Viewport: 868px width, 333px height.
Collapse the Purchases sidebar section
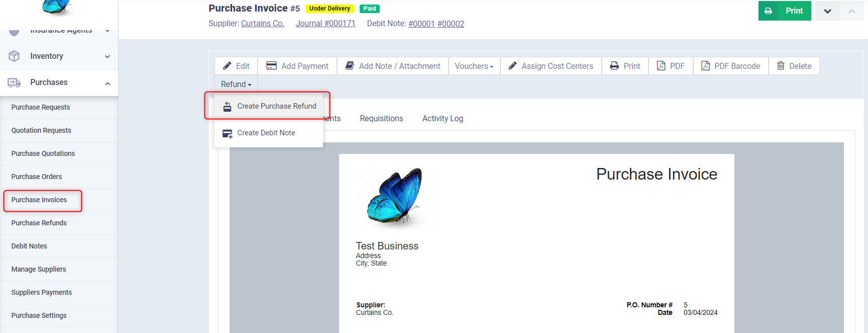[107, 83]
